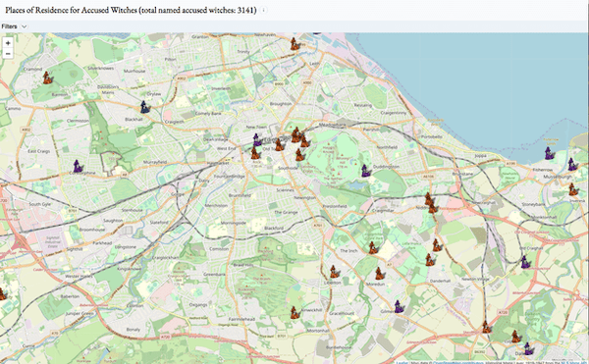Viewport: 589px width, 364px height.
Task: Select the purple witch marker above Fisherrow
Action: [550, 153]
